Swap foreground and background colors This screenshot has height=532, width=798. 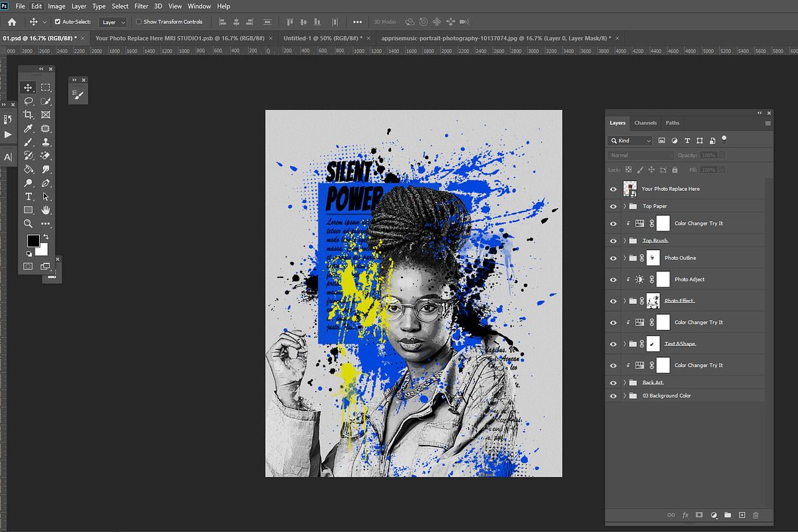tap(46, 237)
